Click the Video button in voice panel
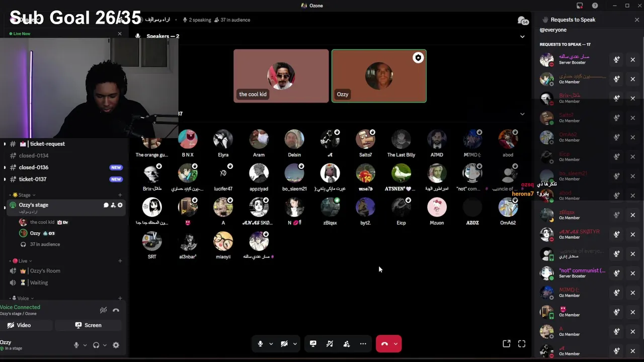 19,325
